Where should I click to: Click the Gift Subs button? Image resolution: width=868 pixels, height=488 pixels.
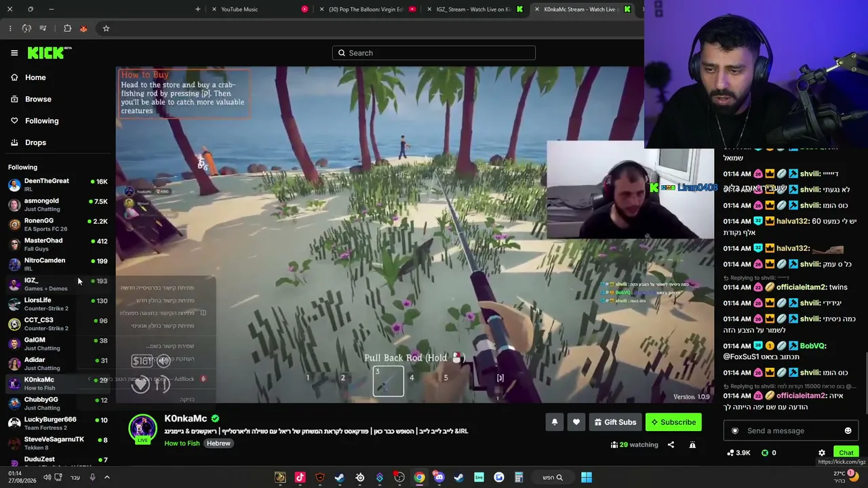click(x=615, y=422)
